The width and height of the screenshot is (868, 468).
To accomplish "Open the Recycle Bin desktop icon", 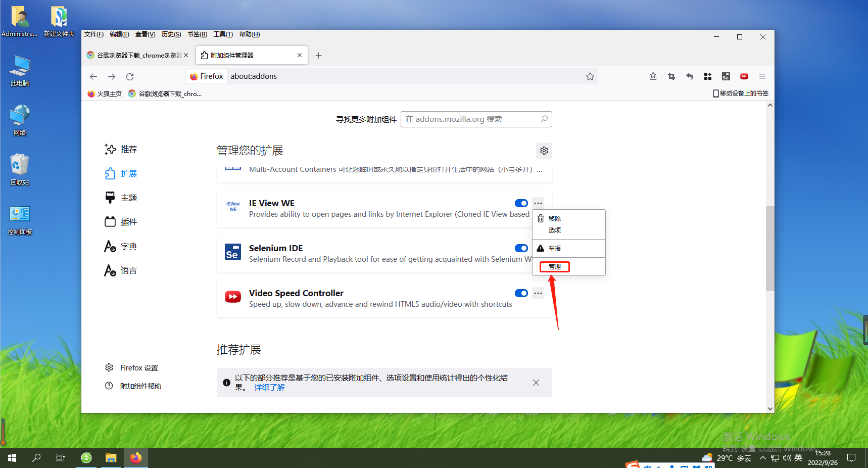I will [20, 170].
